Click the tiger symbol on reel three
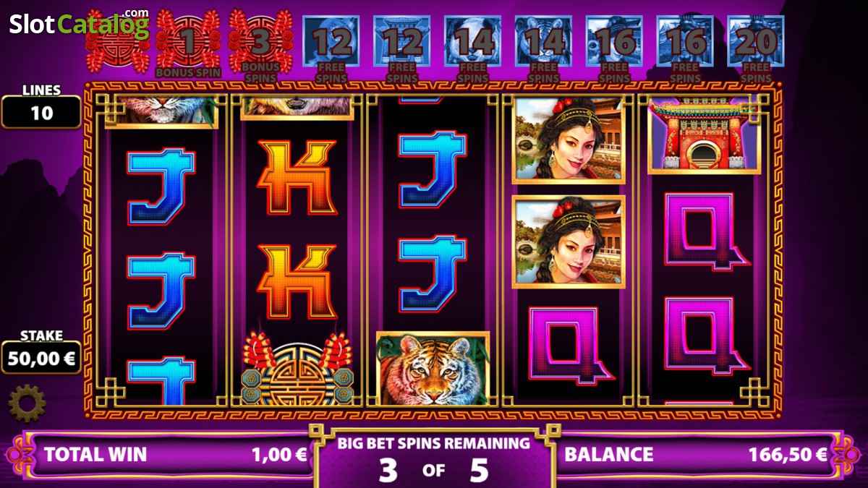The image size is (868, 488). point(433,368)
